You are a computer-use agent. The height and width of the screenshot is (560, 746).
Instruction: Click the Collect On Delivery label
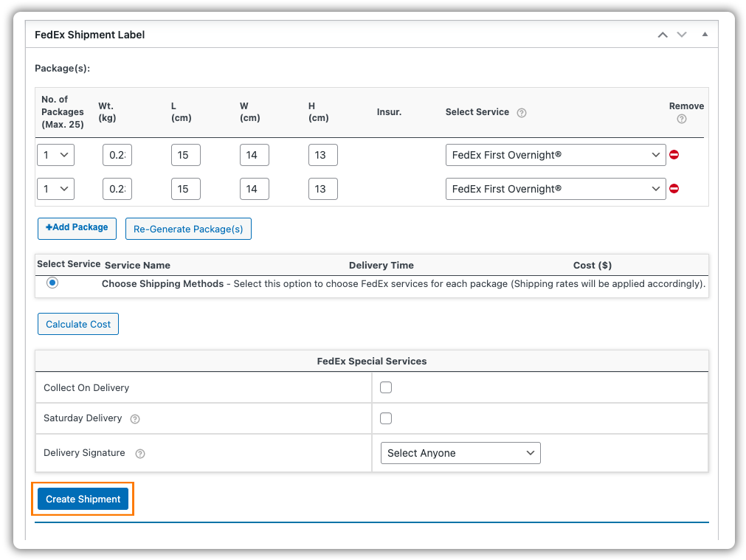tap(86, 388)
